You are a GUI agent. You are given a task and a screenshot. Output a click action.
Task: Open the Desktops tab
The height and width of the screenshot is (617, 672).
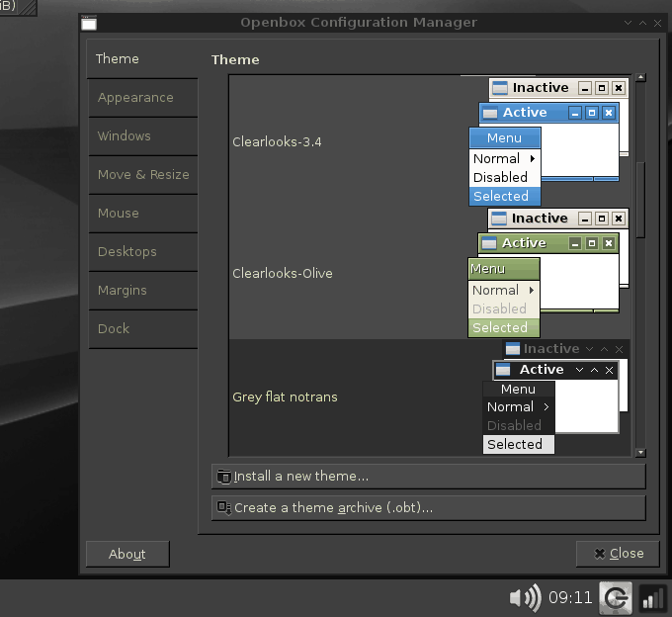coord(143,252)
